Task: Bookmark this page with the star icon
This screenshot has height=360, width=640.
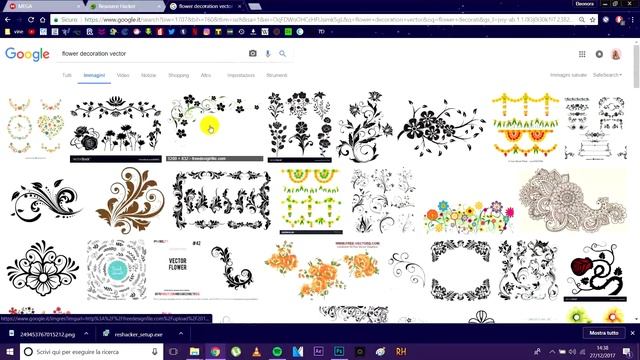Action: coord(592,20)
